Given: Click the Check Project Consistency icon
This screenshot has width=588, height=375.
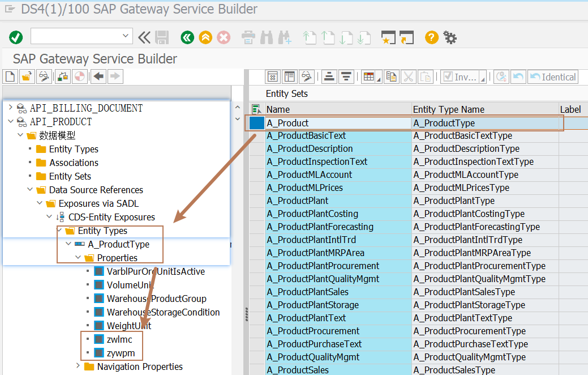Looking at the screenshot, I should tap(79, 76).
